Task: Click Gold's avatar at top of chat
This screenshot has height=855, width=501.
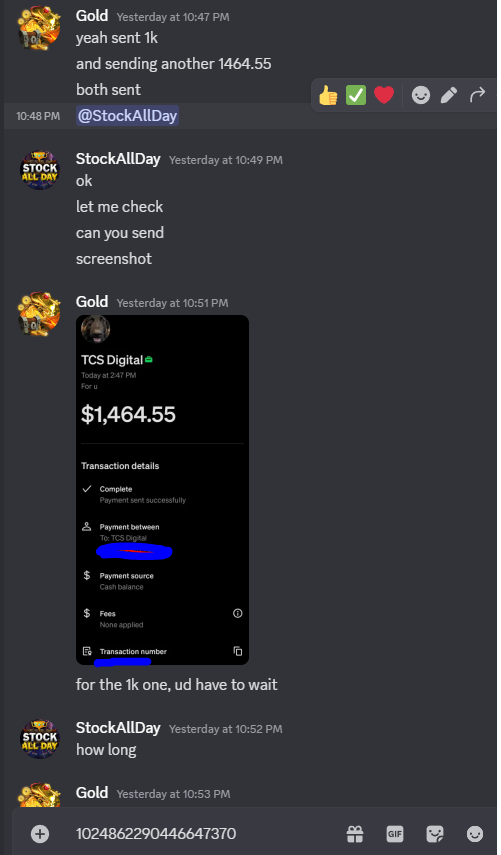Action: [x=40, y=28]
